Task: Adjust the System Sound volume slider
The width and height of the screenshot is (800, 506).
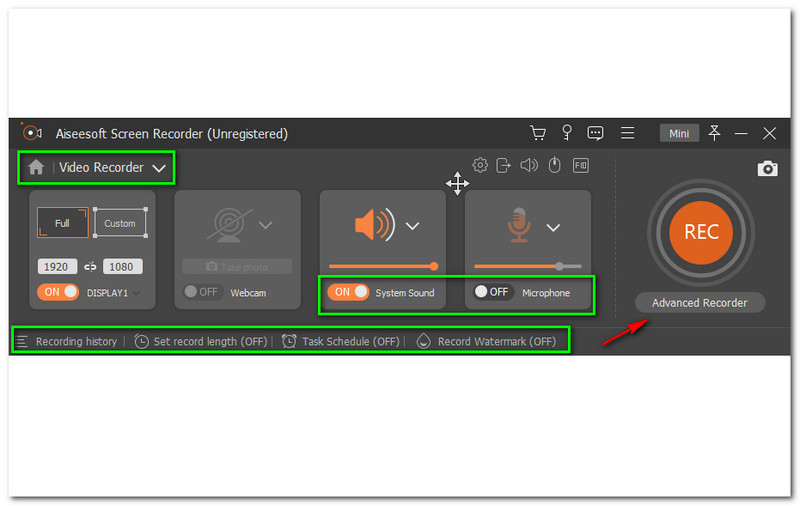Action: (x=383, y=266)
